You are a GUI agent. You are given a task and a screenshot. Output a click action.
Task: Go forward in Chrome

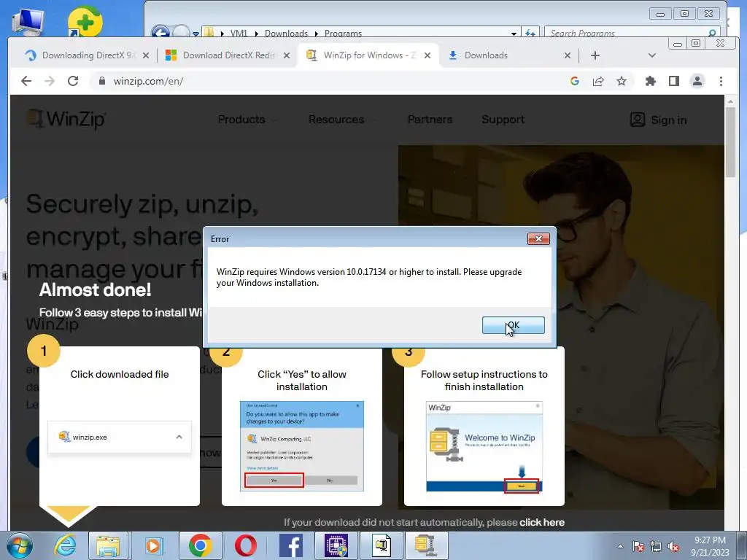tap(50, 81)
